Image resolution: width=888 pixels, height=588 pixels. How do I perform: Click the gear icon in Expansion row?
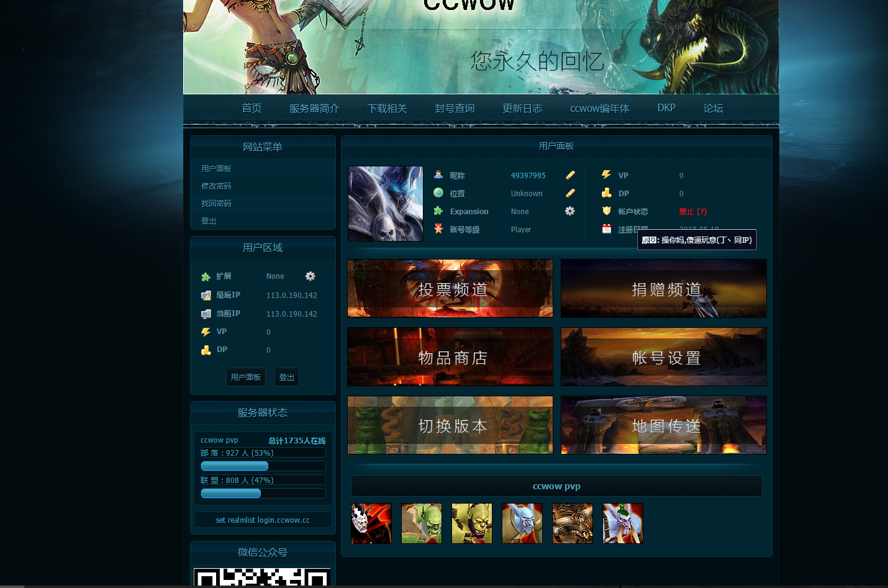coord(569,211)
